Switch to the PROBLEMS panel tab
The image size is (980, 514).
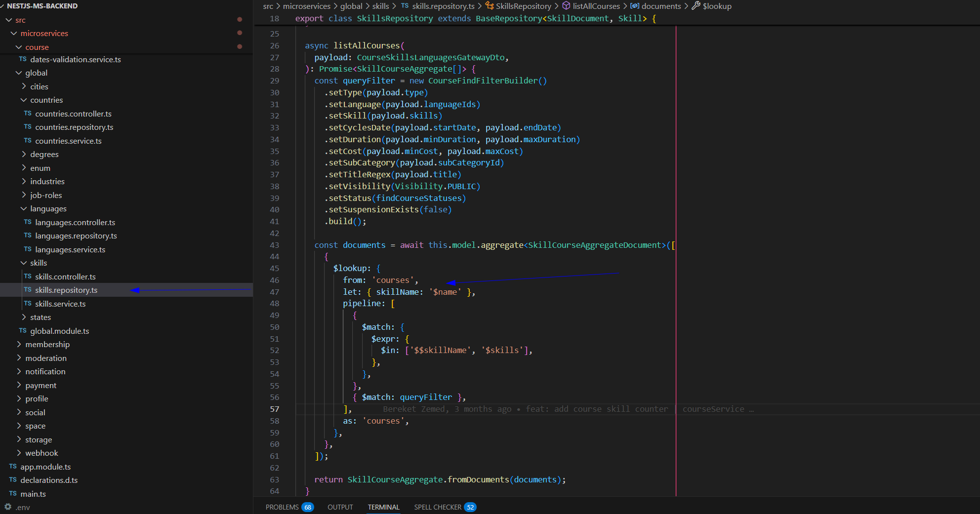282,507
